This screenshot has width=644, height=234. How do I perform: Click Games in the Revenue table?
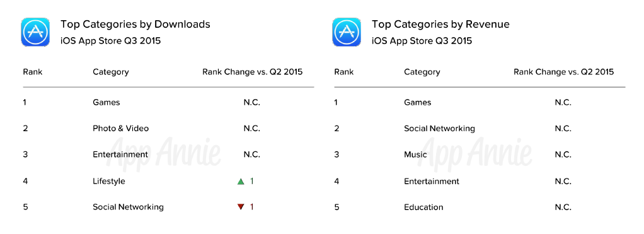pyautogui.click(x=418, y=102)
